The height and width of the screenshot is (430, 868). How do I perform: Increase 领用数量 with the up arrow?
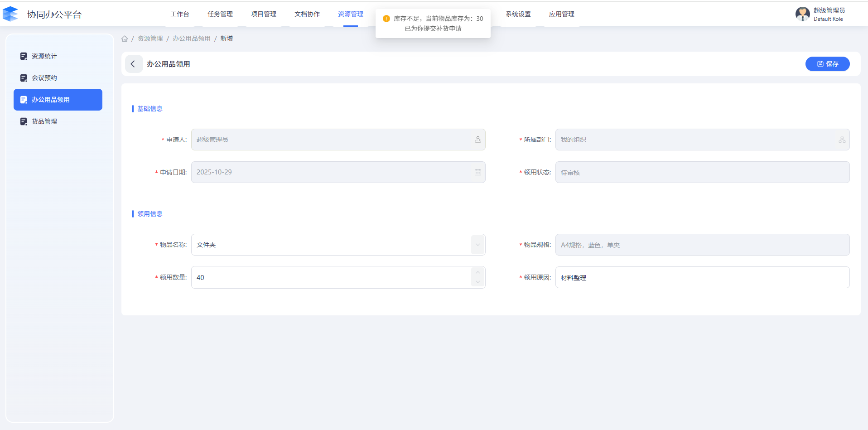click(477, 273)
